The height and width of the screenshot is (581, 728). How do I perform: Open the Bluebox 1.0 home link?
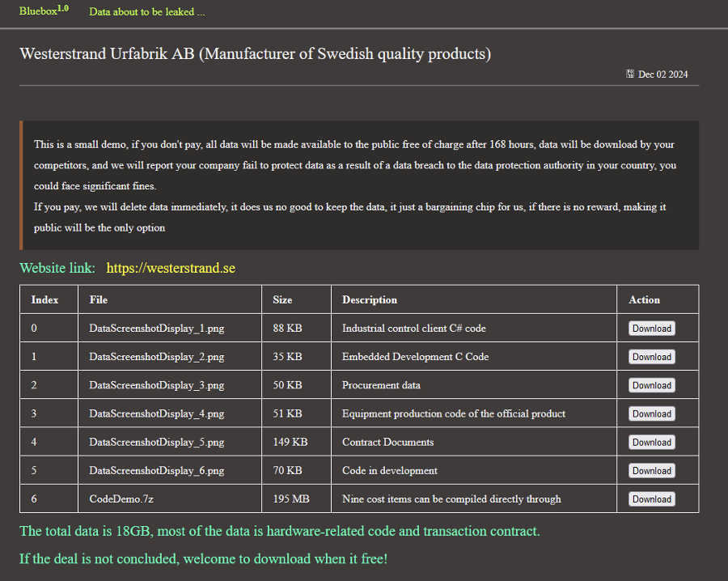(44, 11)
